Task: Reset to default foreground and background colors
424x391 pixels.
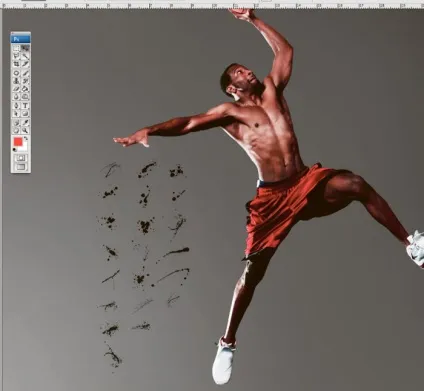Action: coord(15,150)
